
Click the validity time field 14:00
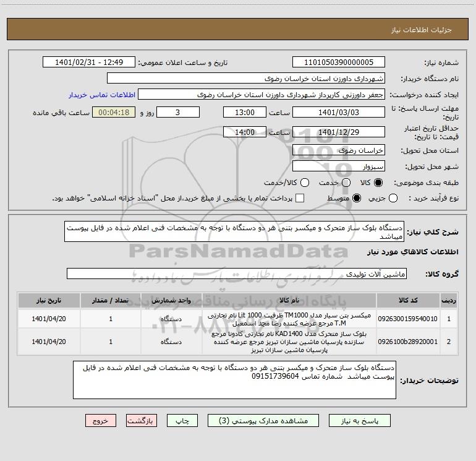click(245, 132)
